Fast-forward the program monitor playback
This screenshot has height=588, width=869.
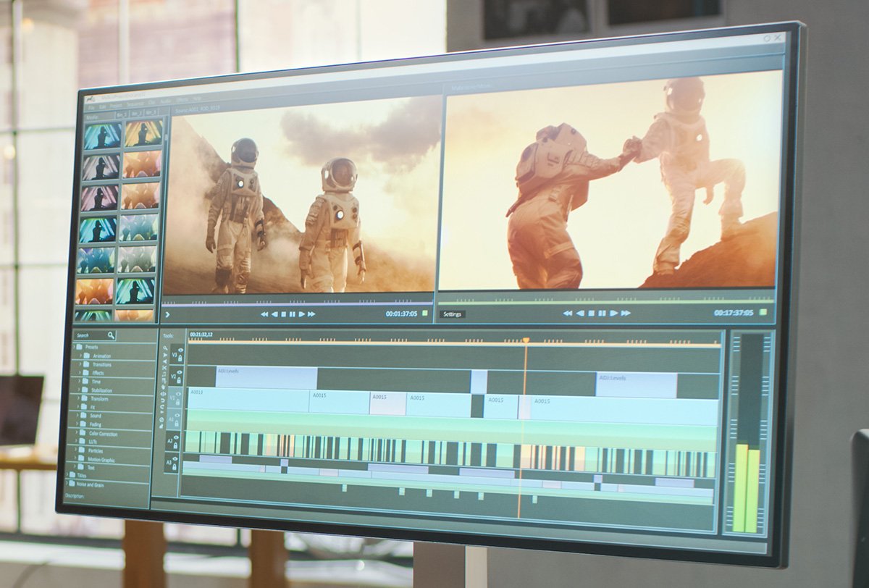pos(626,313)
